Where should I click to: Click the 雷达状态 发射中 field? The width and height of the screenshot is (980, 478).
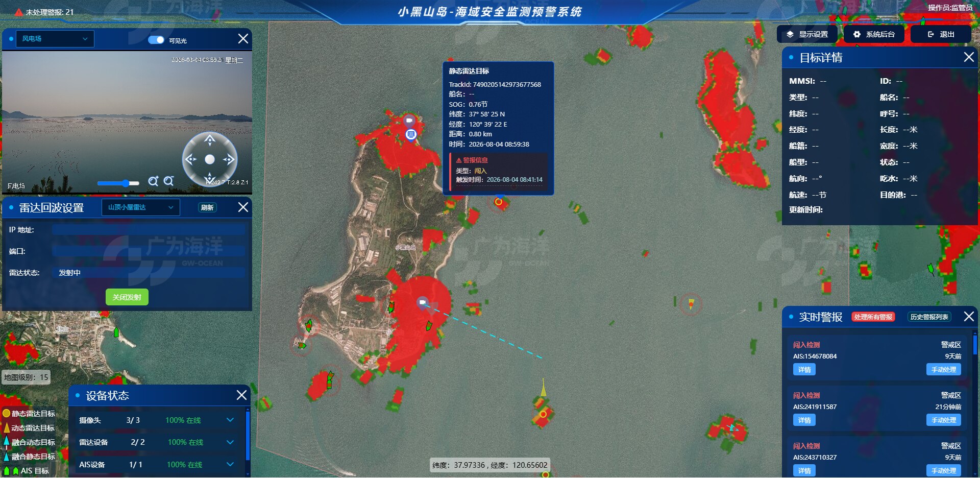(x=149, y=273)
